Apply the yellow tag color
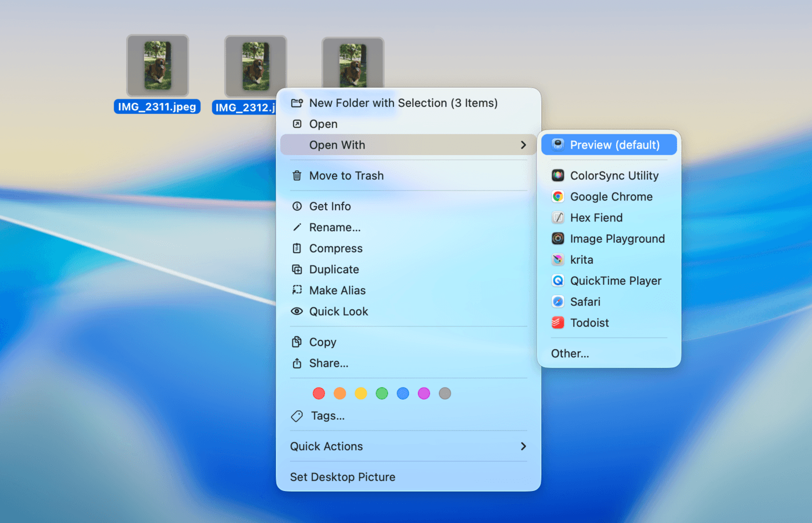This screenshot has height=523, width=812. [x=361, y=393]
